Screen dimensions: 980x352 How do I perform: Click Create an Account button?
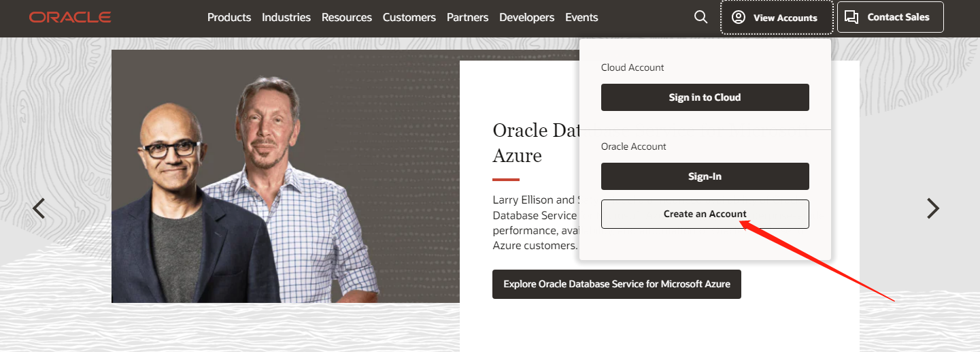click(x=705, y=214)
